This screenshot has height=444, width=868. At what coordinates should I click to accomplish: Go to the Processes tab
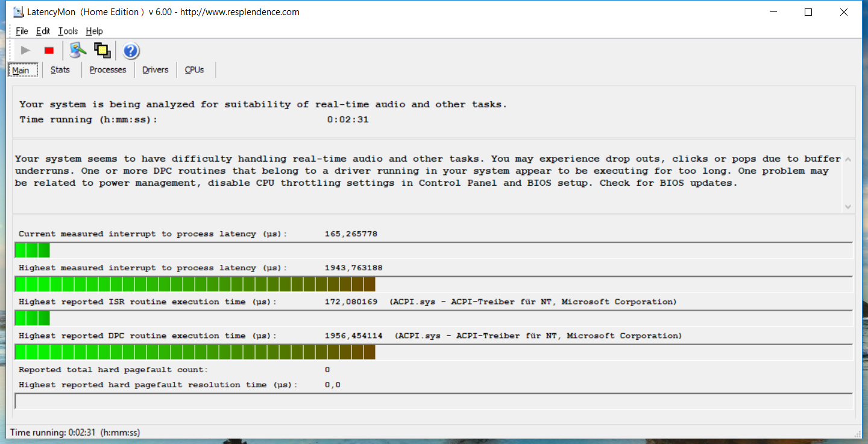(108, 70)
